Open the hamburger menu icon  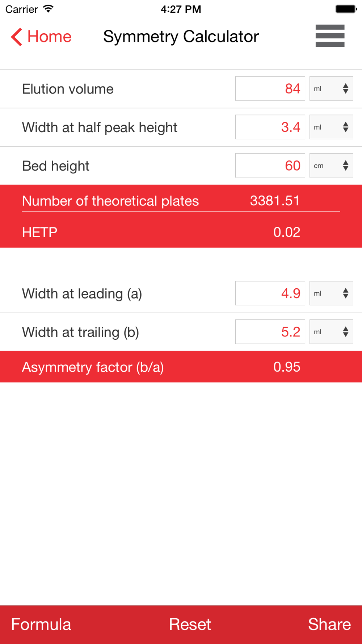330,36
